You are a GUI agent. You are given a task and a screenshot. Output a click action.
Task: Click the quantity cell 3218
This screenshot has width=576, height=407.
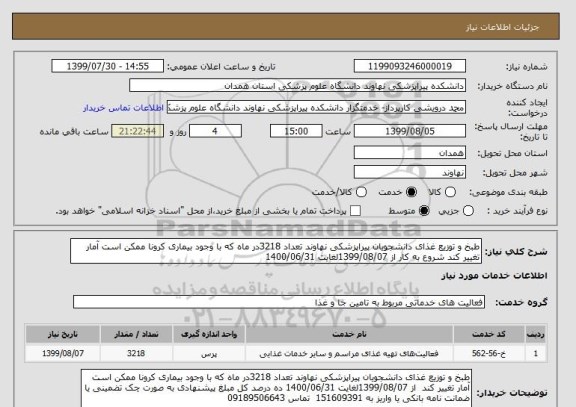pos(136,354)
